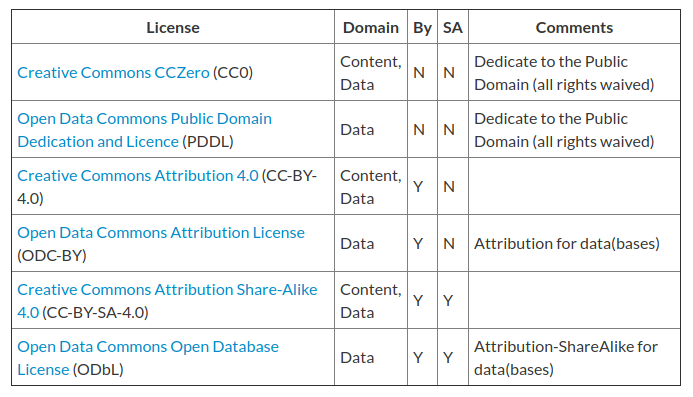Select the (CC0) abbreviation text
693x397 pixels.
pyautogui.click(x=233, y=73)
